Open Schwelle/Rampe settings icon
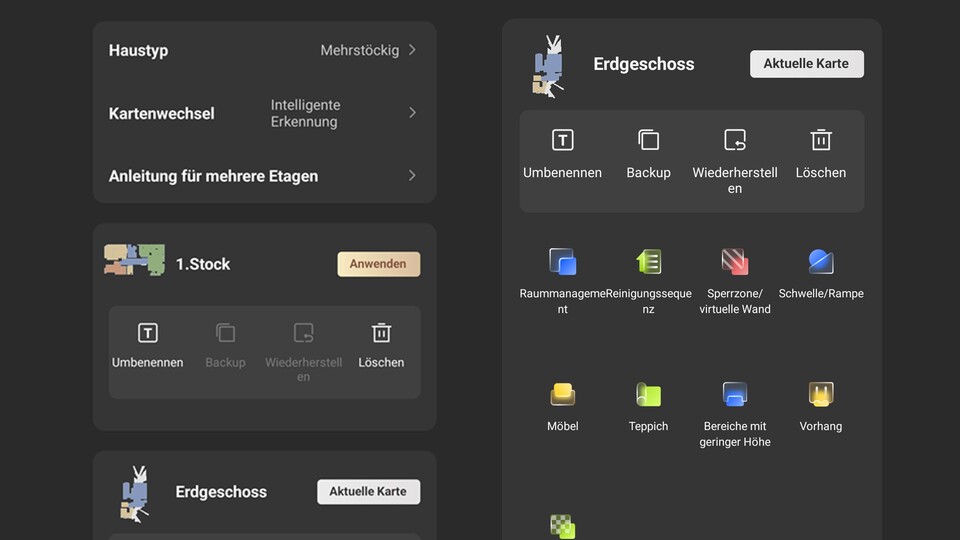The width and height of the screenshot is (960, 540). click(820, 262)
